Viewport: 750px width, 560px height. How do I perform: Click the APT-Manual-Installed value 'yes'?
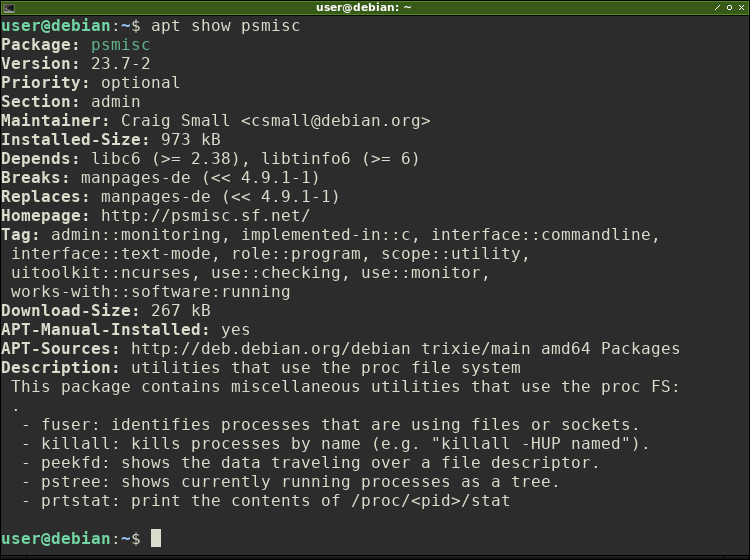tap(236, 330)
